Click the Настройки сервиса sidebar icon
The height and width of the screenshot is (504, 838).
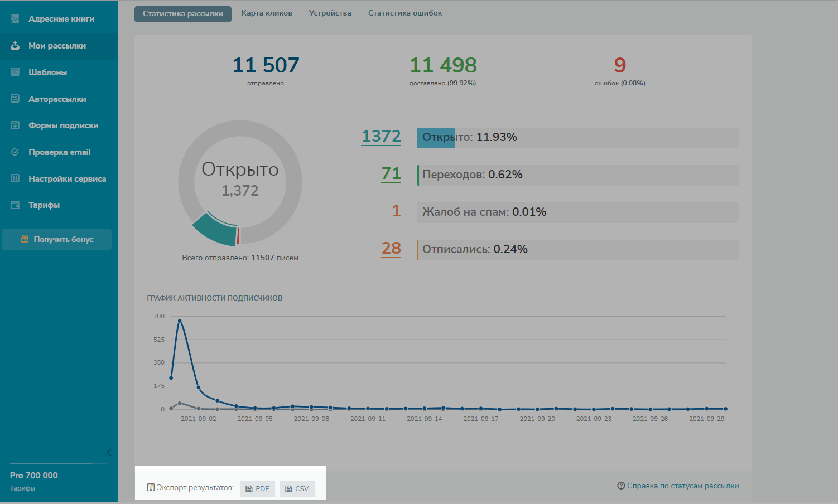(x=15, y=178)
